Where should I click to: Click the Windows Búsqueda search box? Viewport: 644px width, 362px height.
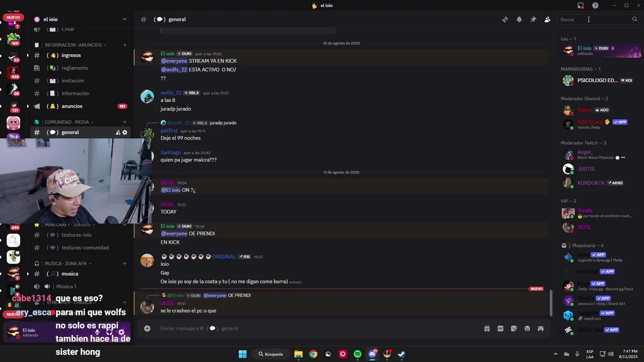271,354
